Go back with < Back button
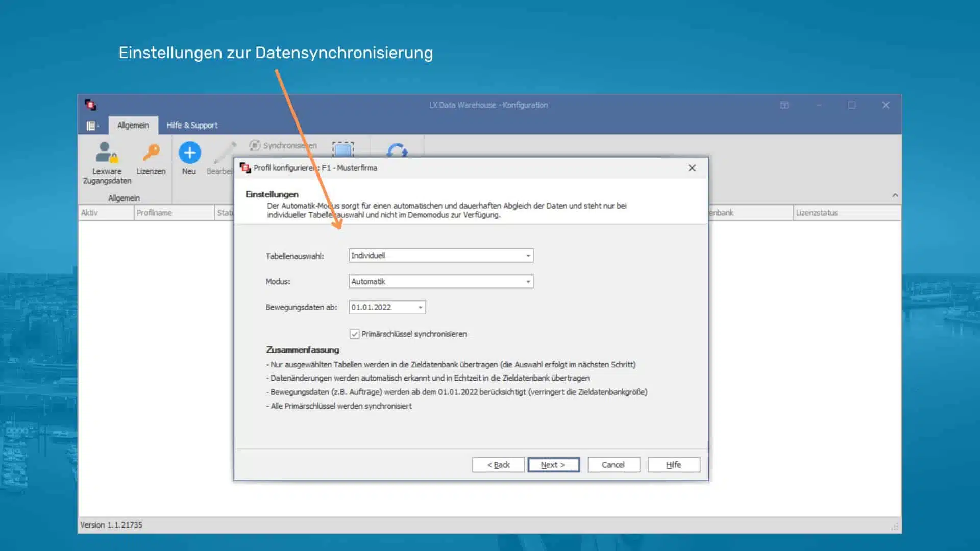 click(498, 465)
